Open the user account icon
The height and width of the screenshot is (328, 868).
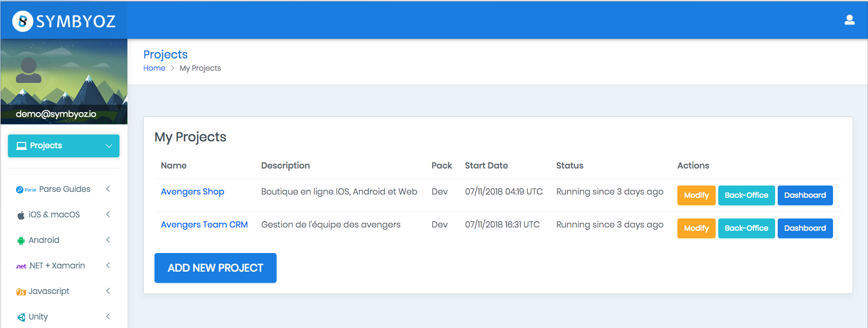pyautogui.click(x=849, y=20)
